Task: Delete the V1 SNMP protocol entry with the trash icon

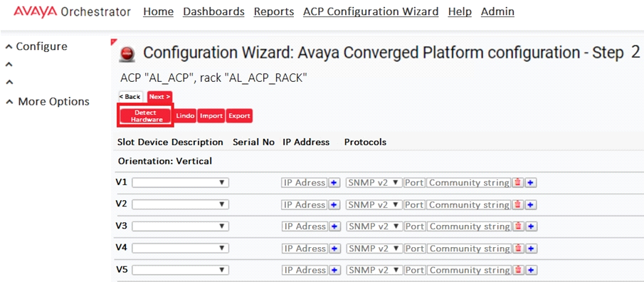Action: pyautogui.click(x=518, y=182)
